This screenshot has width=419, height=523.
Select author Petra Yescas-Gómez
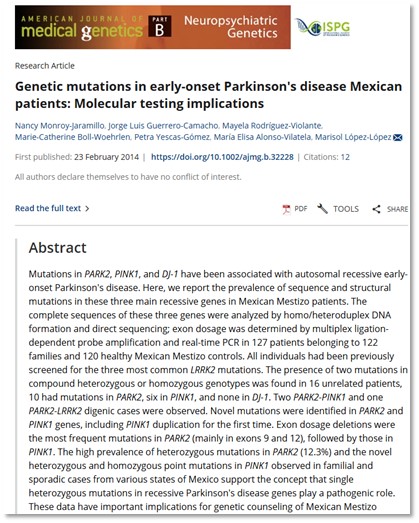tap(172, 137)
